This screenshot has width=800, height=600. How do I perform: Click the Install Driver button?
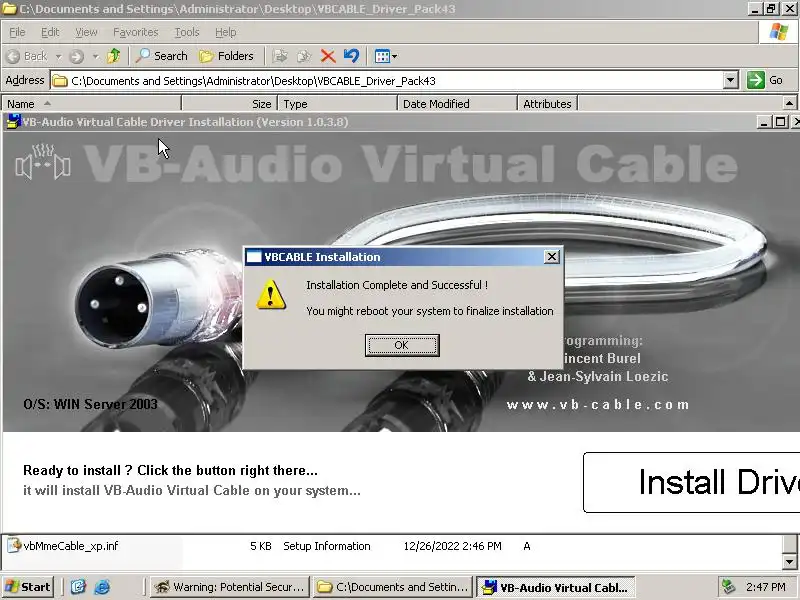pyautogui.click(x=691, y=482)
